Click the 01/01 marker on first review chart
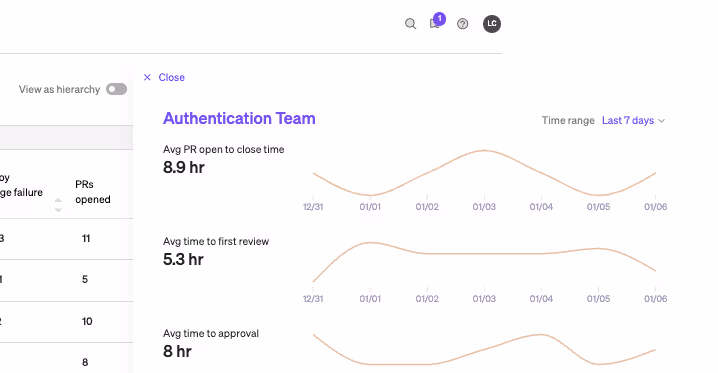The height and width of the screenshot is (373, 718). point(370,299)
